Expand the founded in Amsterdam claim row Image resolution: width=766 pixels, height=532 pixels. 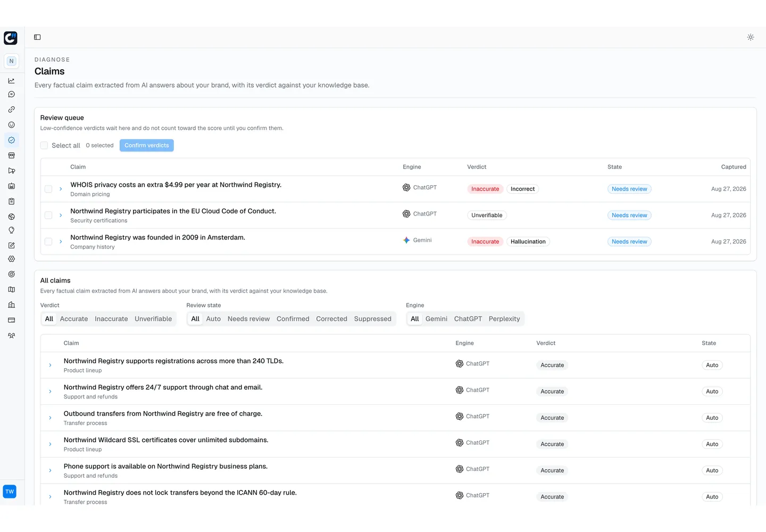coord(61,242)
